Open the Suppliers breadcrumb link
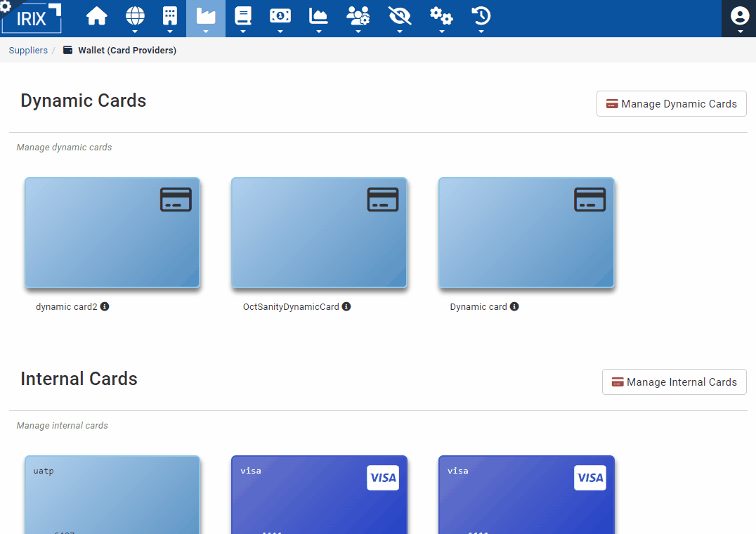Screen dimensions: 756x534 pos(27,50)
